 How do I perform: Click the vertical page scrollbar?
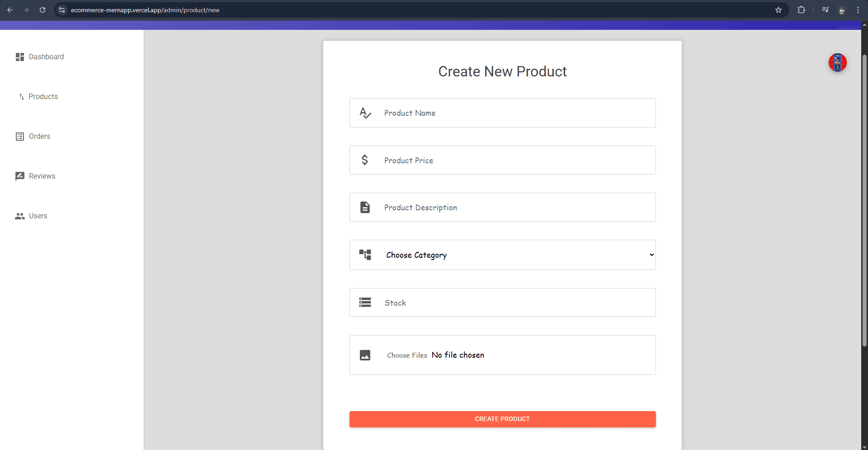864,199
